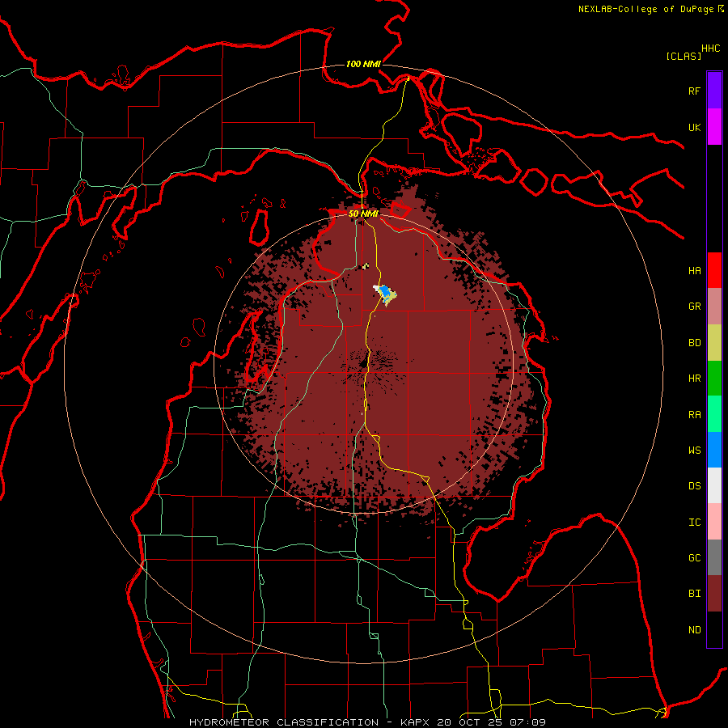
Task: Click the NEXLAB-College of DuPage credit
Action: click(647, 9)
